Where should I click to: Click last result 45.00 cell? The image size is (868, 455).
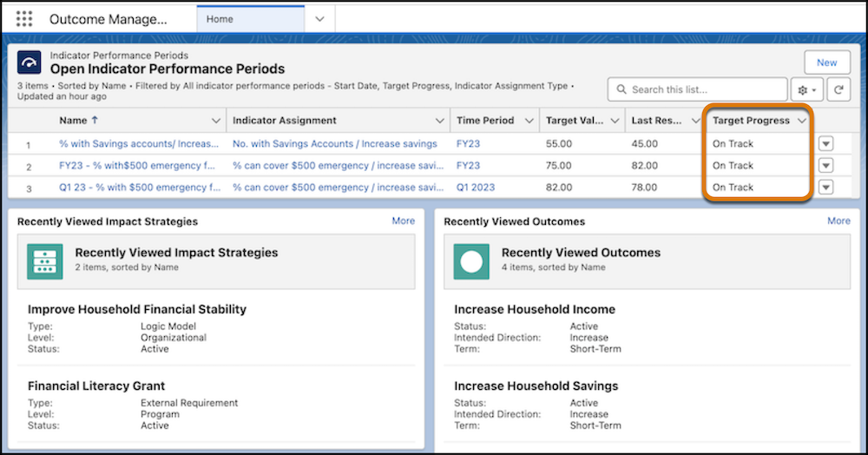coord(645,144)
